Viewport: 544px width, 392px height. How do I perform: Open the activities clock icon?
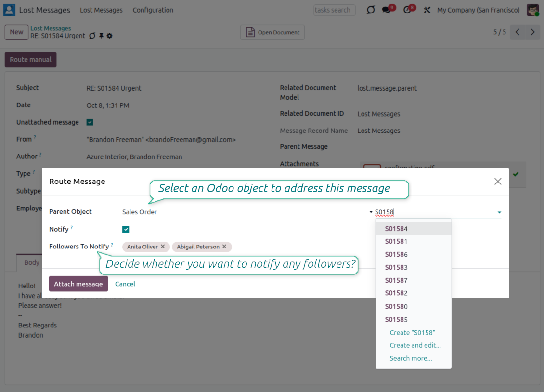coord(407,10)
